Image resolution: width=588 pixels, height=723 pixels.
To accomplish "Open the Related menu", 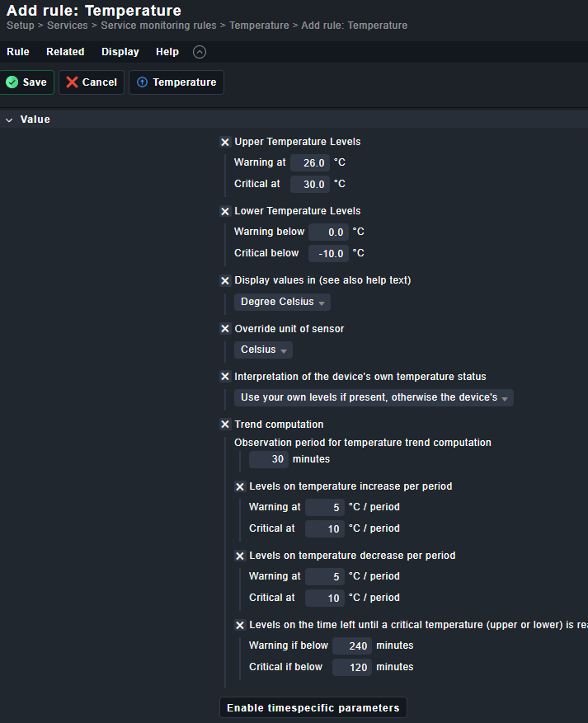I will (x=65, y=52).
